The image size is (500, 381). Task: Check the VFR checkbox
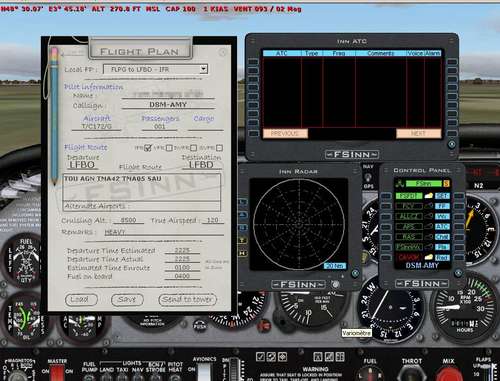click(x=169, y=148)
